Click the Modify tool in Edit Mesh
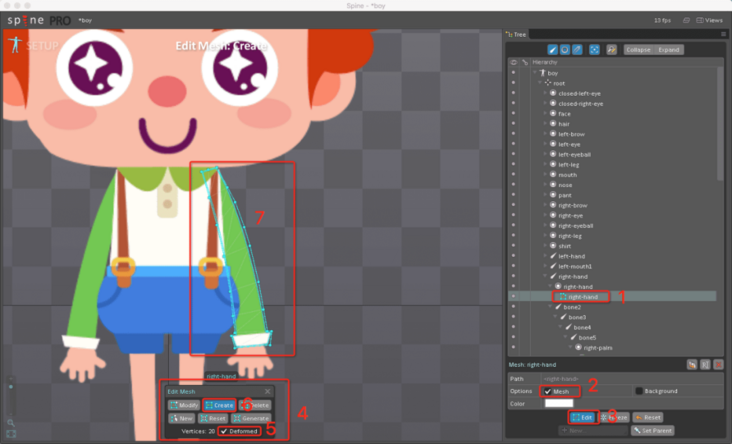This screenshot has width=732, height=444. click(184, 405)
